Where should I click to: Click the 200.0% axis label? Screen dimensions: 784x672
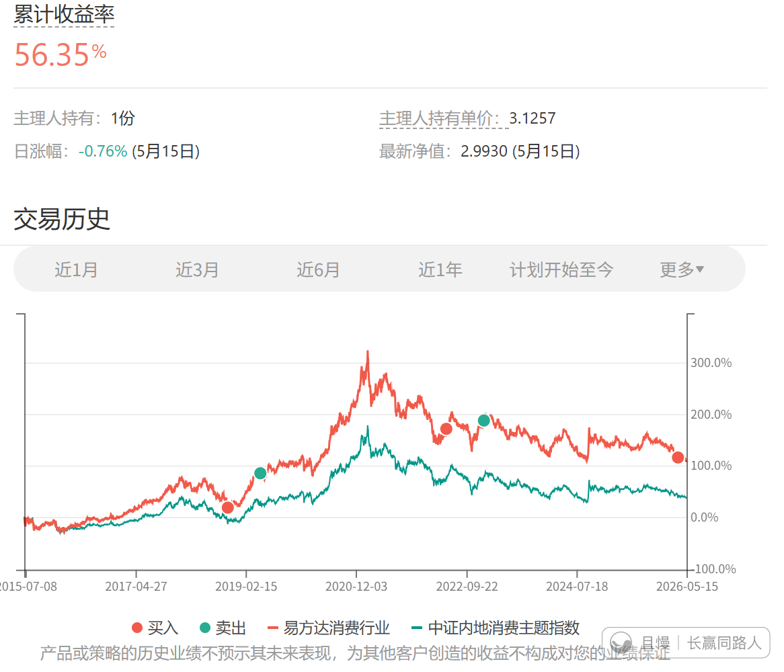(711, 414)
